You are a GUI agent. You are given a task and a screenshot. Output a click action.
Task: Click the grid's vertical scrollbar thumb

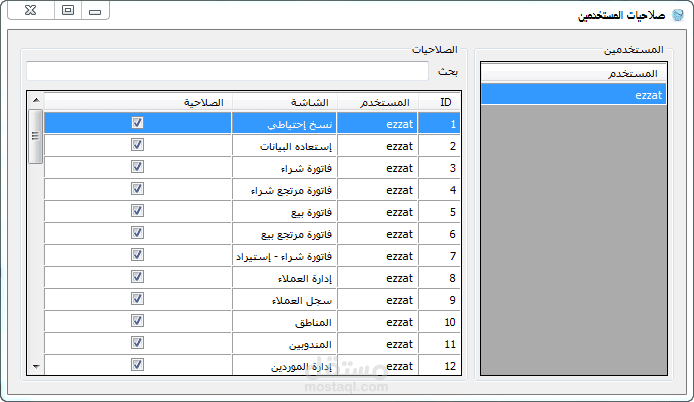click(35, 136)
